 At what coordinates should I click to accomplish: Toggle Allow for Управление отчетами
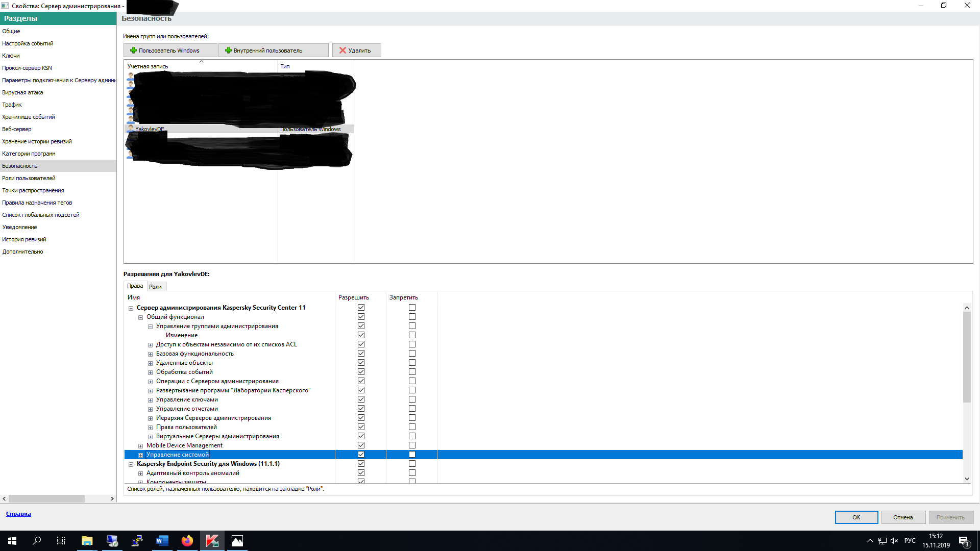[361, 409]
